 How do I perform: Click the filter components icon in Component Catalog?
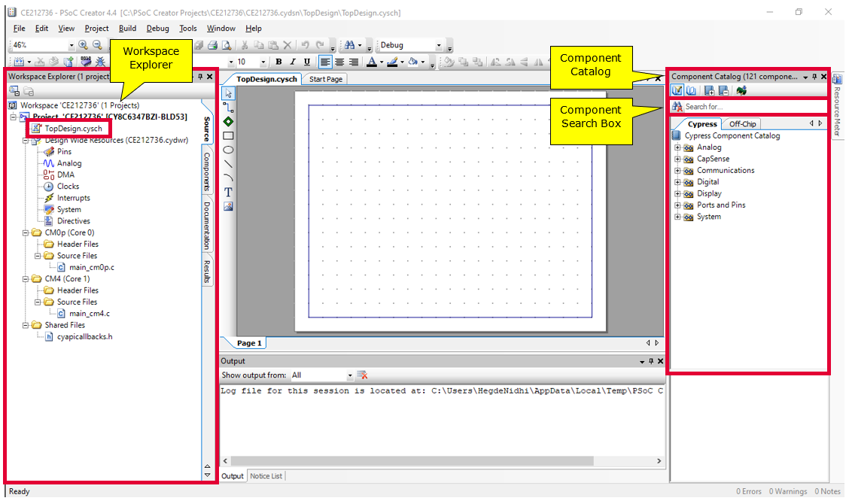[677, 91]
